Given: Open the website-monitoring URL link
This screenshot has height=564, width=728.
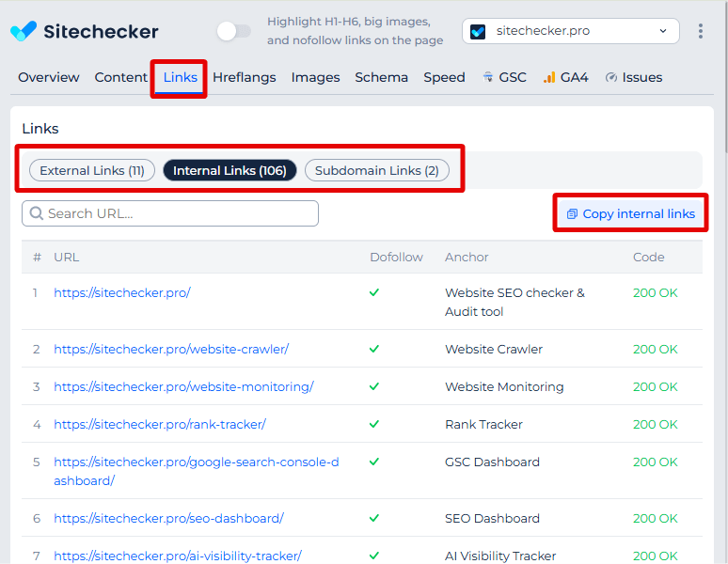Looking at the screenshot, I should [183, 386].
